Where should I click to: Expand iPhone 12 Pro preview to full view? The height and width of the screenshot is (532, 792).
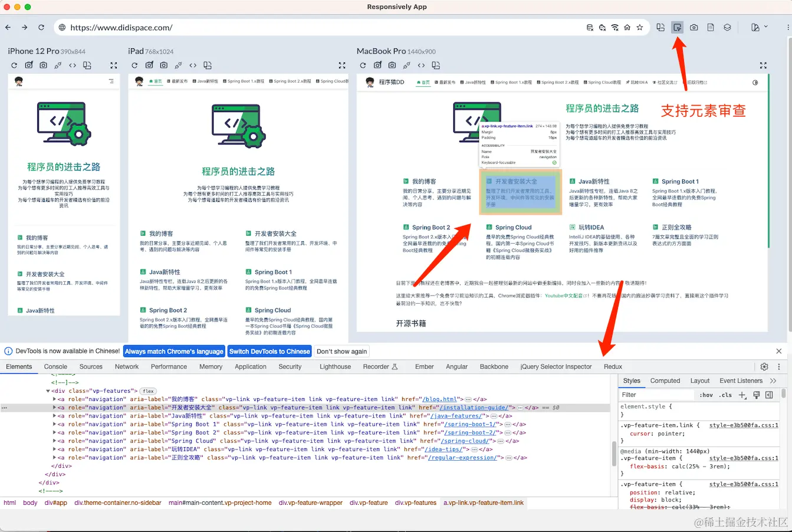[114, 65]
